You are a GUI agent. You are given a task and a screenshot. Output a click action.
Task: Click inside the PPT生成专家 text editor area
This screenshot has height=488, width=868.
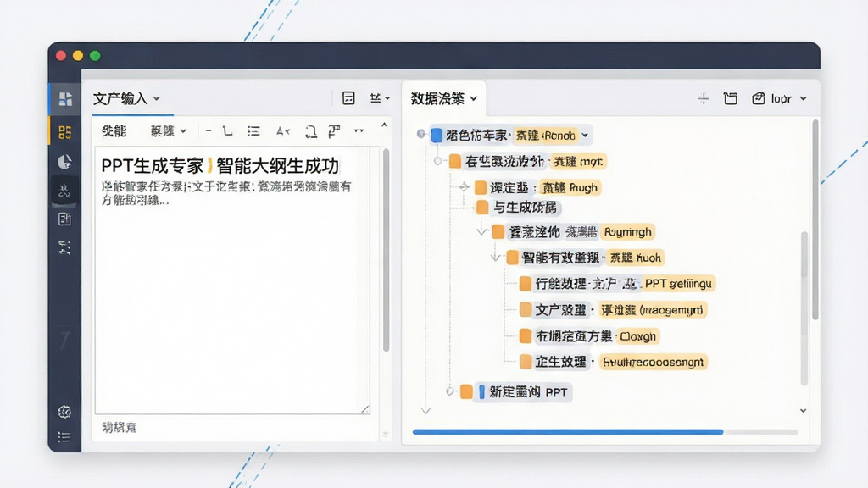tap(232, 280)
